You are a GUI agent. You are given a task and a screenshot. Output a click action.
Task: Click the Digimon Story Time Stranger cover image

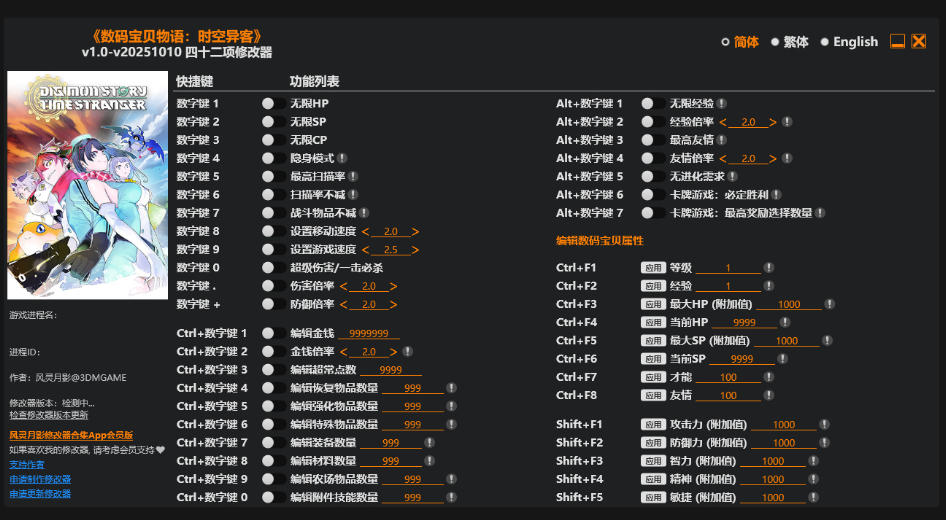[87, 185]
